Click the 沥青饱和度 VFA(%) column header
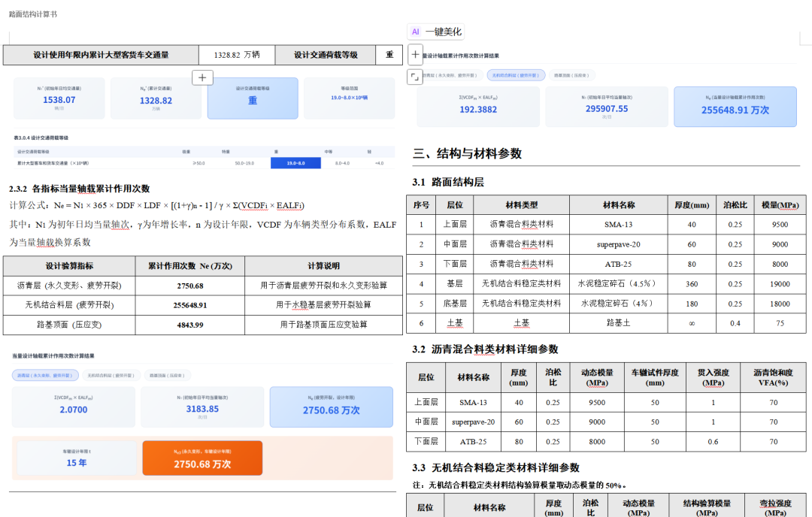This screenshot has height=517, width=812. (x=773, y=377)
